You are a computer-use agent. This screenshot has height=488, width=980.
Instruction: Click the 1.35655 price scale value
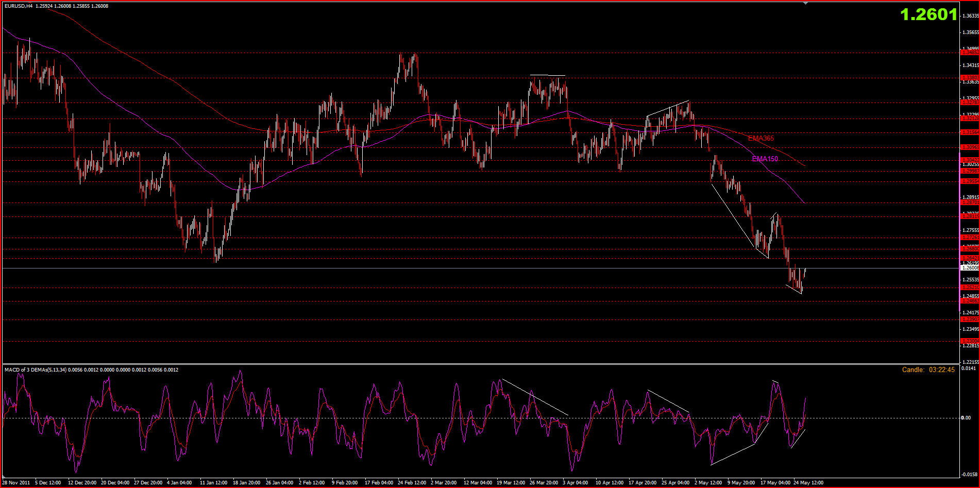coord(971,32)
